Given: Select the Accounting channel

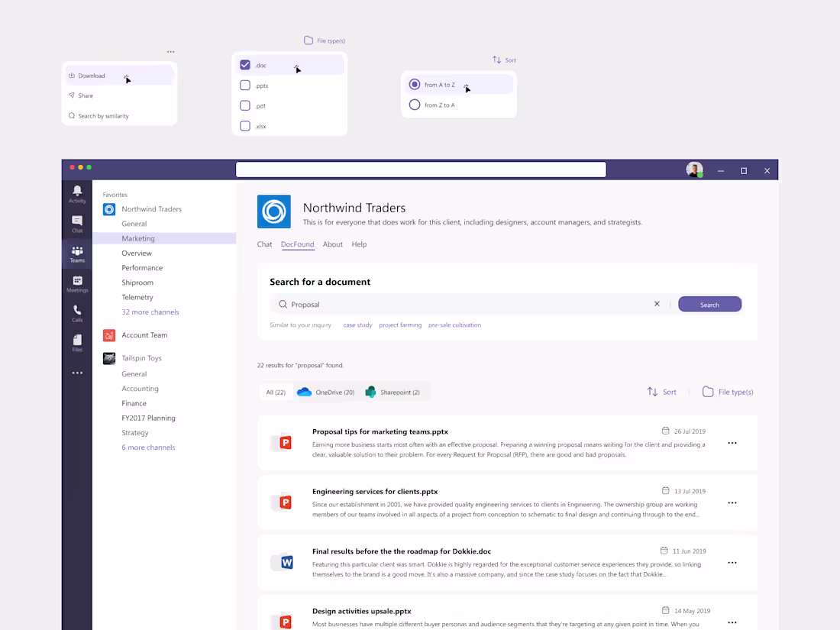Looking at the screenshot, I should tap(140, 389).
